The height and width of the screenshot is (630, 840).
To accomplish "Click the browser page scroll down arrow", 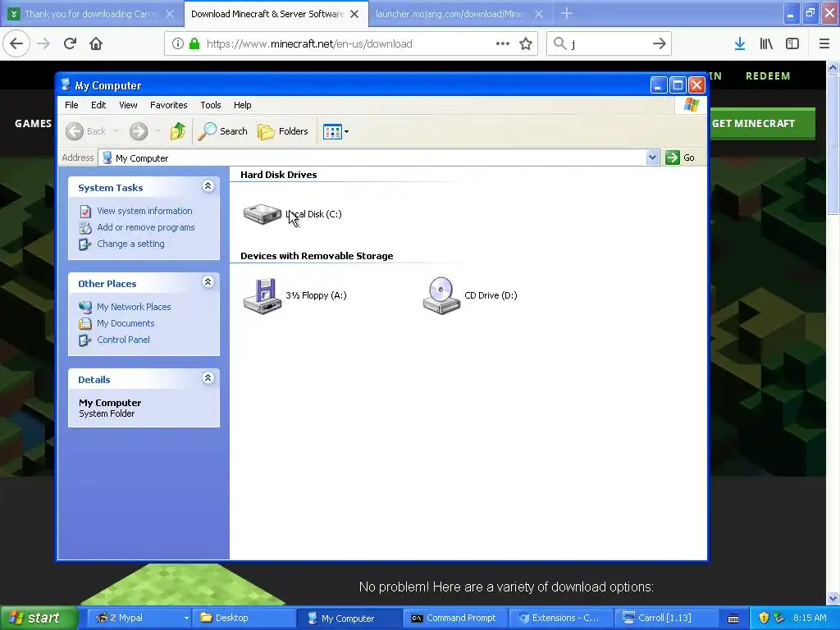I will pos(833,598).
